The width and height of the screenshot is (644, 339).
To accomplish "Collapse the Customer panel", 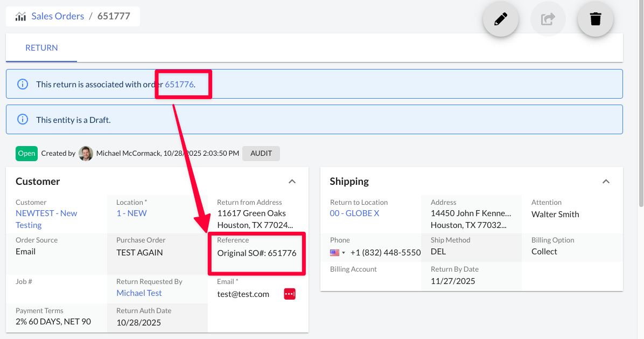I will coord(292,181).
